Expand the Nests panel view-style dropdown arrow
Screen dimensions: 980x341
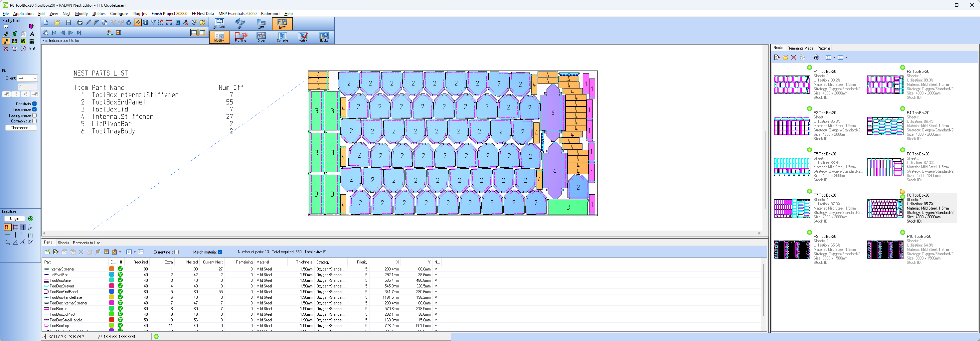(834, 58)
